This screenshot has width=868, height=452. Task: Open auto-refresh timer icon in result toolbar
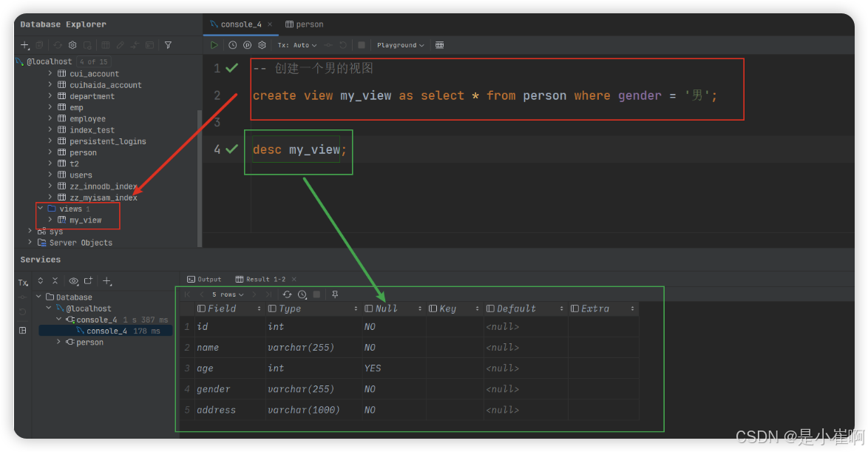coord(302,294)
